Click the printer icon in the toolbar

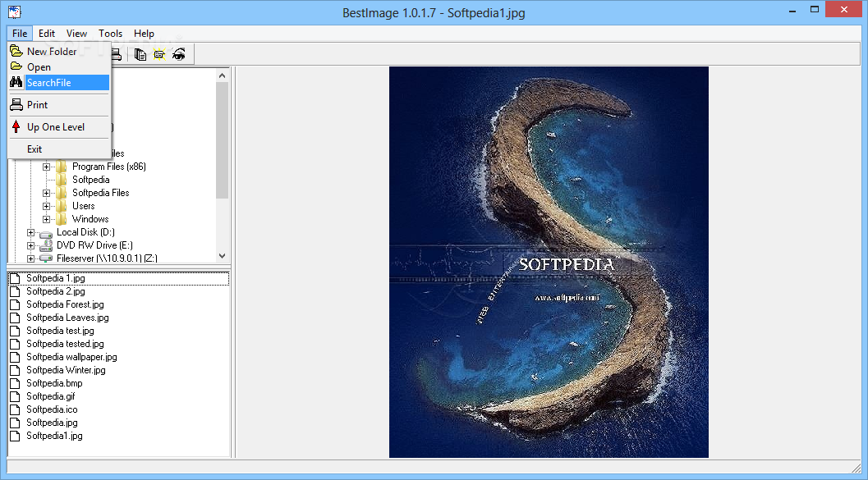117,54
